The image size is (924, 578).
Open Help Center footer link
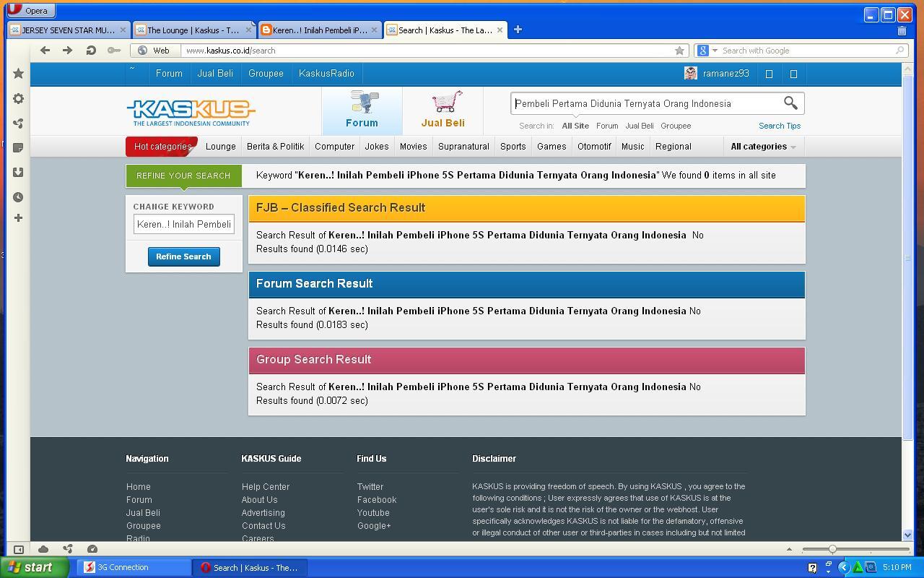pos(266,487)
